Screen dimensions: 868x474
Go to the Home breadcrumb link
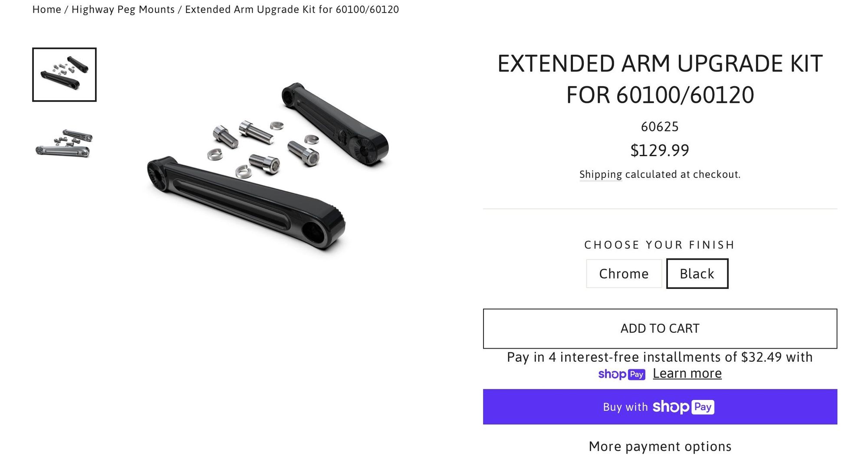(x=46, y=10)
